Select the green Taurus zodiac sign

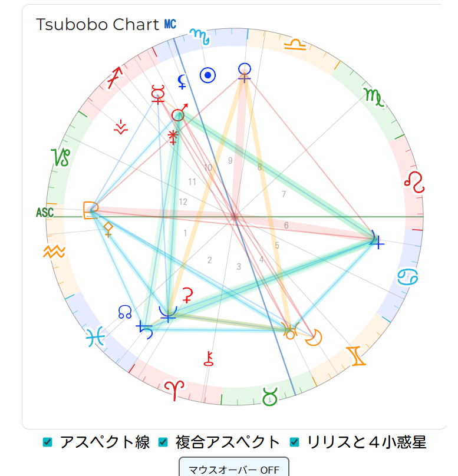(x=270, y=396)
